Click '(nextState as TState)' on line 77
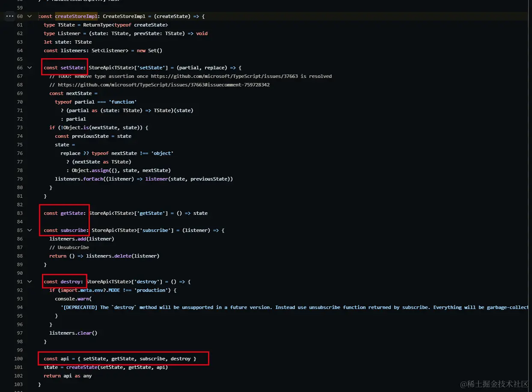The width and height of the screenshot is (532, 392). point(102,162)
